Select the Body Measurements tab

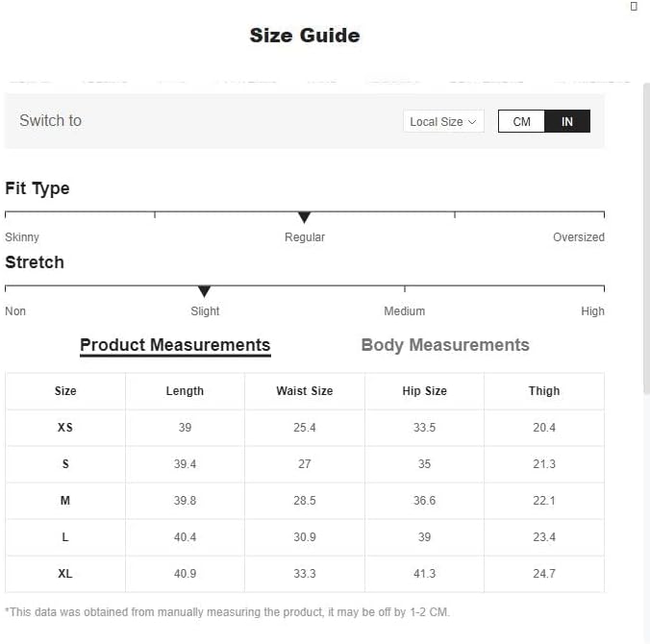[x=444, y=345]
